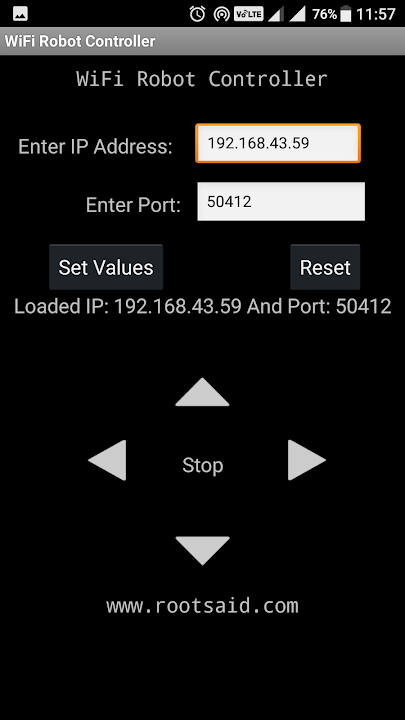Tap the picture notification icon
This screenshot has height=720, width=405.
pyautogui.click(x=20, y=14)
